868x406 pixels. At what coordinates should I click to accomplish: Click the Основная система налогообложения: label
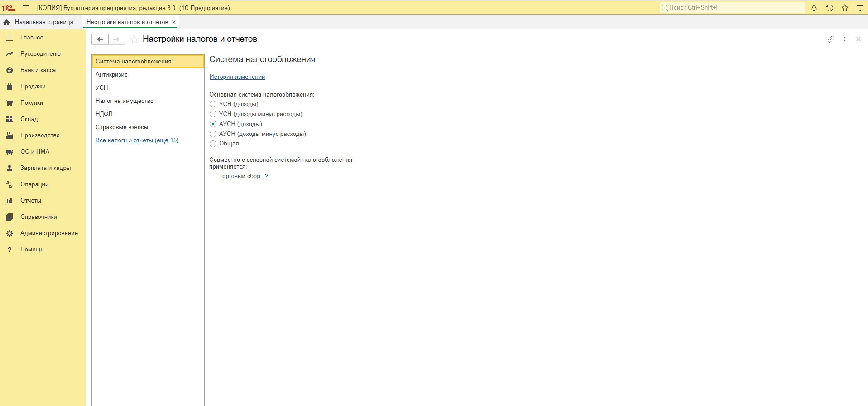coord(262,95)
